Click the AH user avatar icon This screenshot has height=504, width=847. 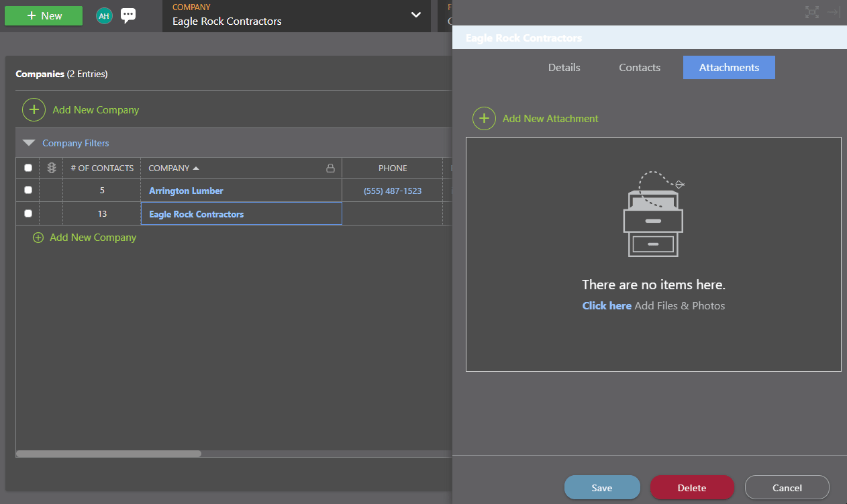click(x=104, y=15)
